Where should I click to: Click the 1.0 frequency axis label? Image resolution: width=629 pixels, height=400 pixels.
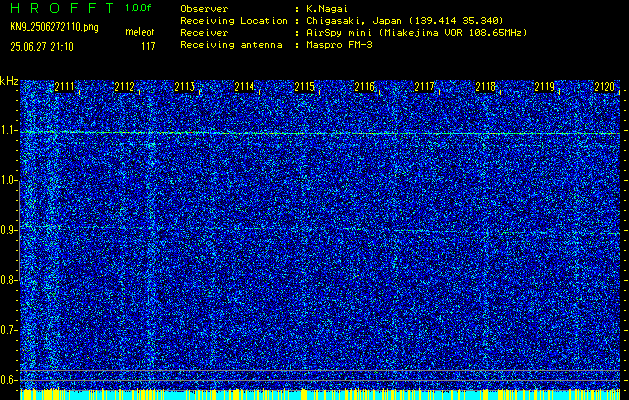point(8,181)
